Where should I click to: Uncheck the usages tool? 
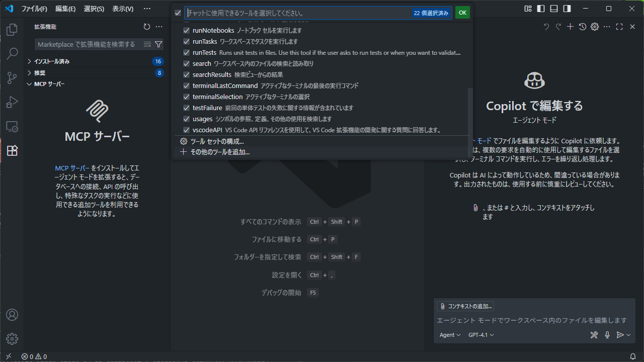pos(187,119)
